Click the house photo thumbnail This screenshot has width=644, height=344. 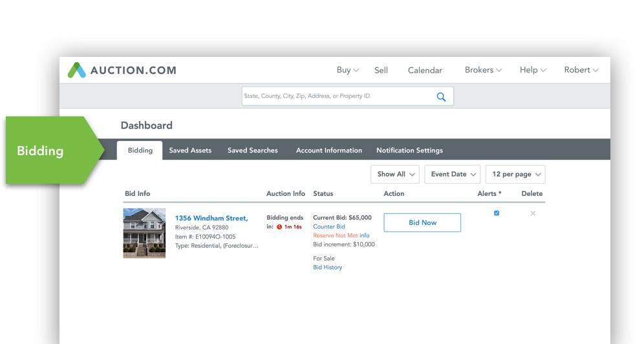click(x=144, y=233)
